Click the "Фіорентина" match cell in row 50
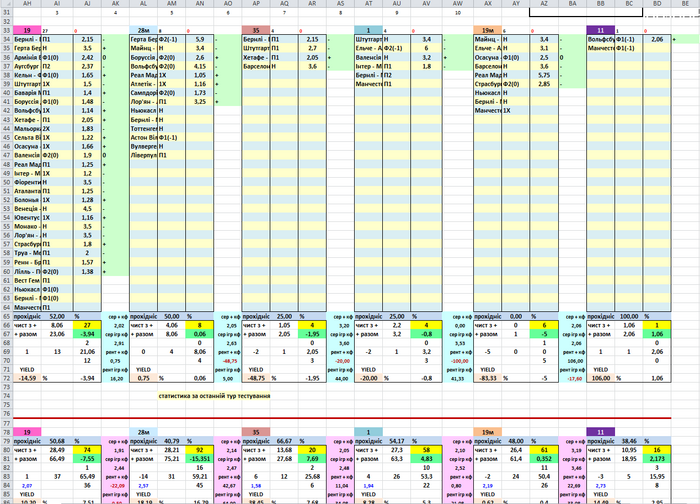Viewport: 700px width, 504px height. coord(27,182)
